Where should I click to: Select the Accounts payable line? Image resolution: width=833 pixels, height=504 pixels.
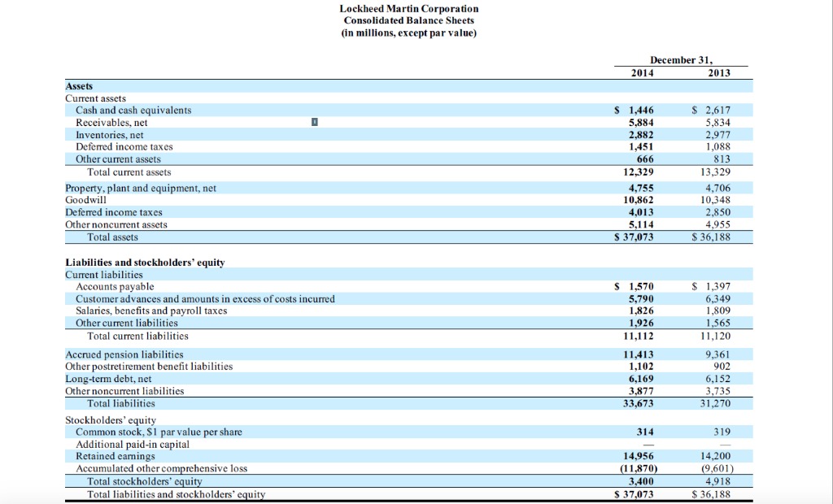pos(116,286)
